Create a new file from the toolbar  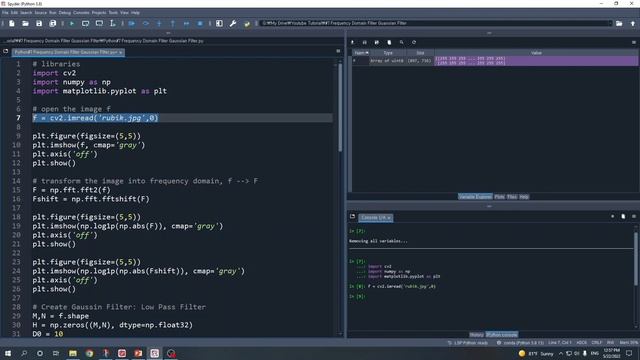12,24
